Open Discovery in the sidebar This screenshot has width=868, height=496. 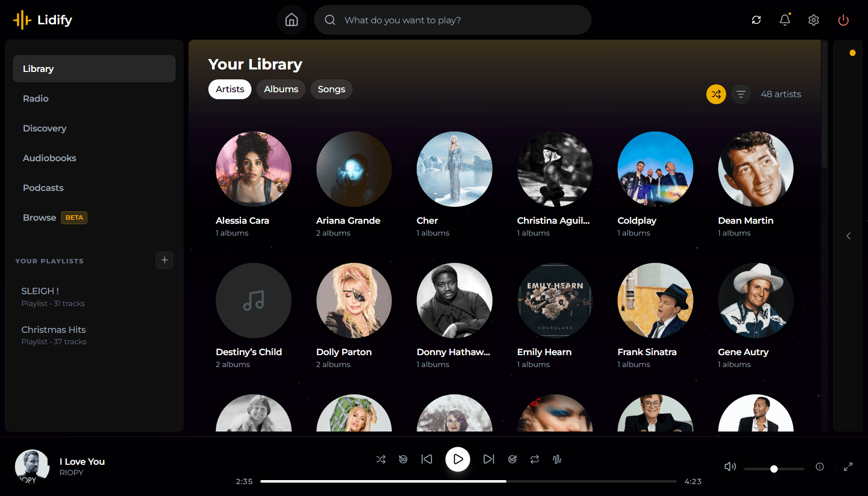45,128
